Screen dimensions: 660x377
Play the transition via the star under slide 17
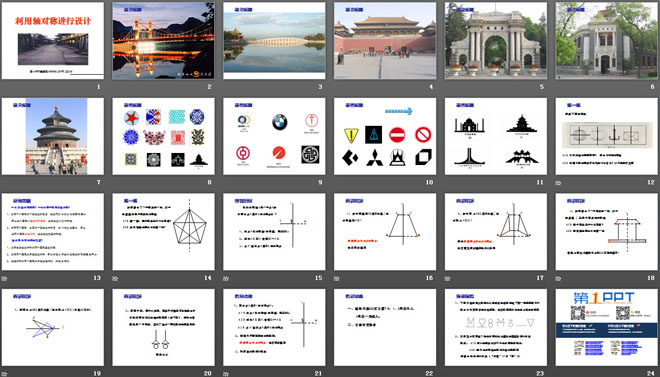point(448,279)
